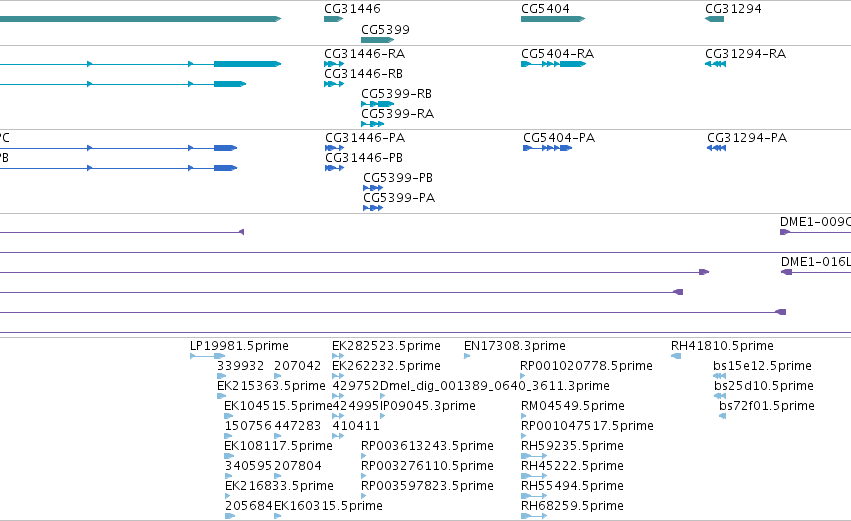Open transcript CG31446-RA
The width and height of the screenshot is (851, 521).
tap(365, 54)
